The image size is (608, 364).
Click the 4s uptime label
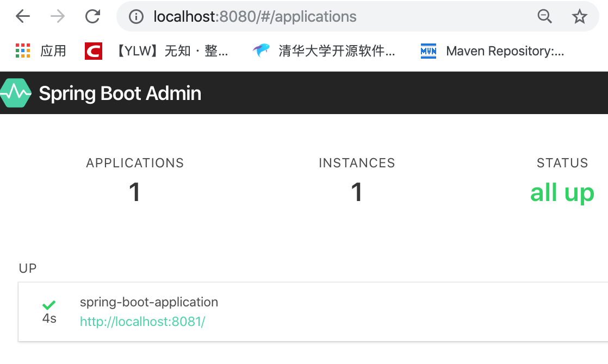pos(49,318)
